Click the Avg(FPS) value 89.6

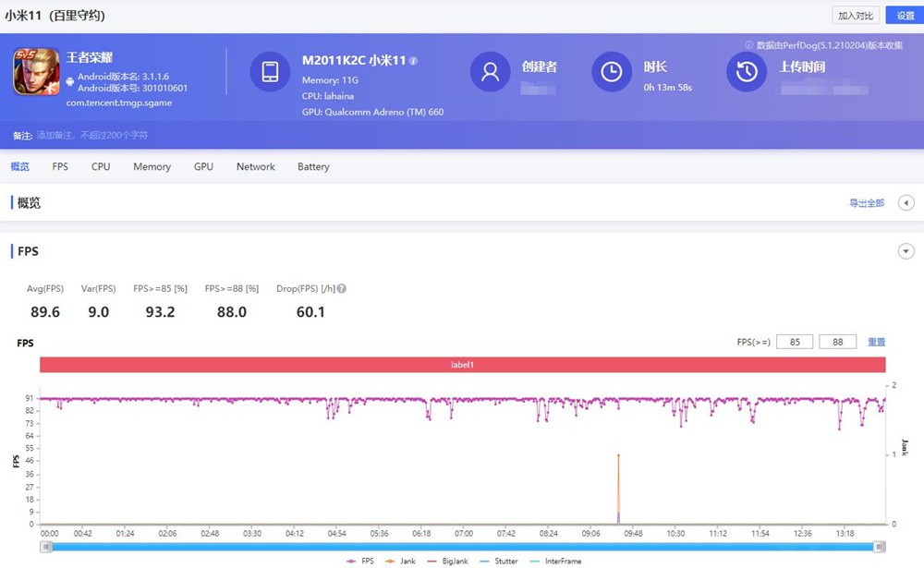pos(45,312)
